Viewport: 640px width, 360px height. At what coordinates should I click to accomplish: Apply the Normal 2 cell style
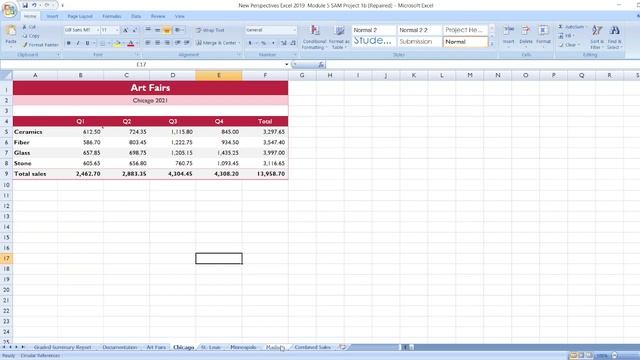(373, 30)
